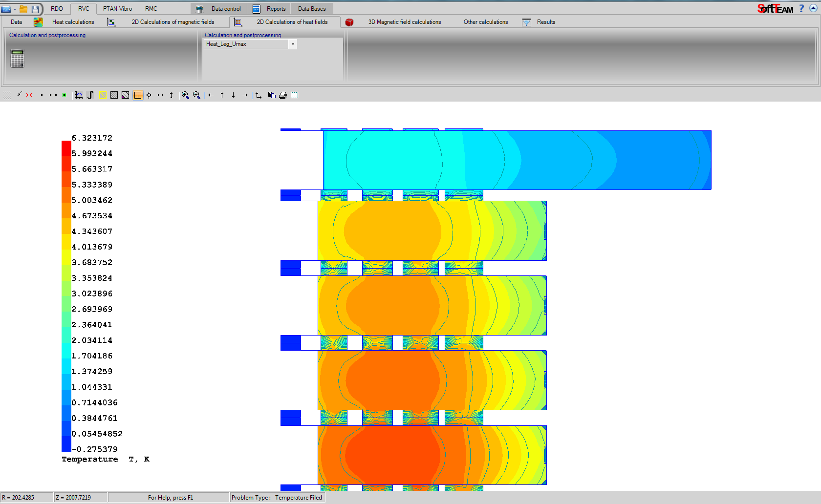Switch to the RDO tab

57,9
